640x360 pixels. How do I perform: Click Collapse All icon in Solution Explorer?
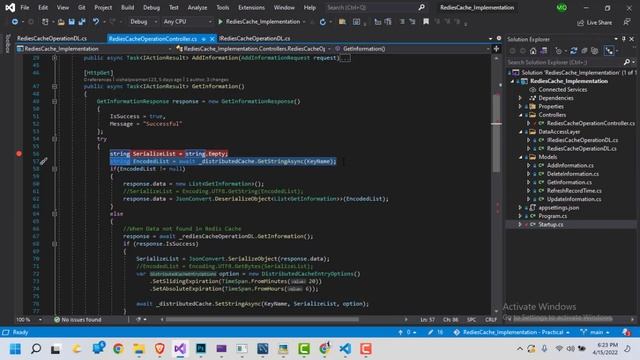pyautogui.click(x=584, y=51)
